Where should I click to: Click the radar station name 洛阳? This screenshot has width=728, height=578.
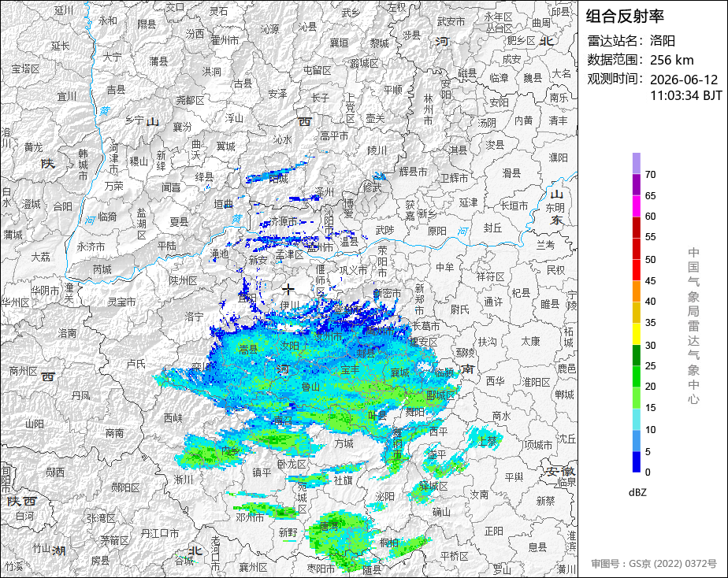tap(663, 41)
